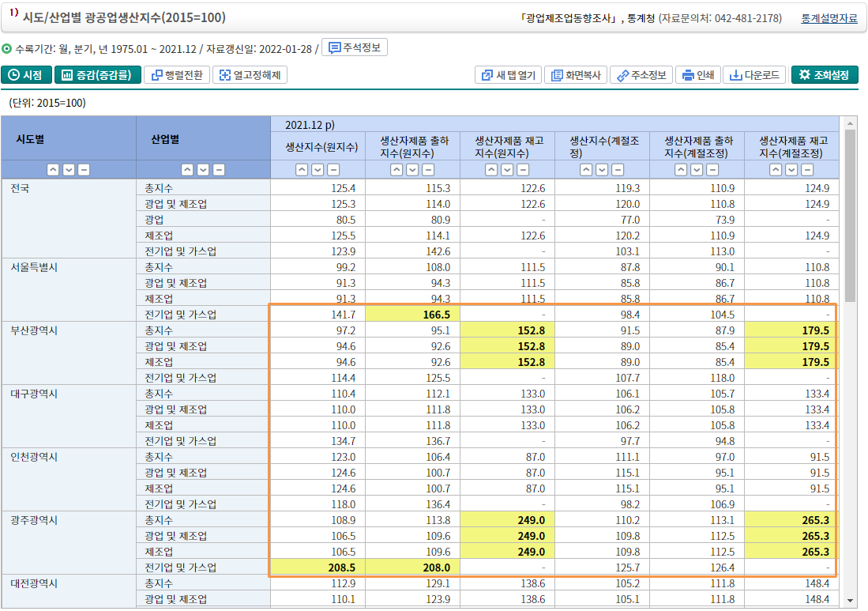
Task: Click the 시점 time period button
Action: tap(26, 75)
